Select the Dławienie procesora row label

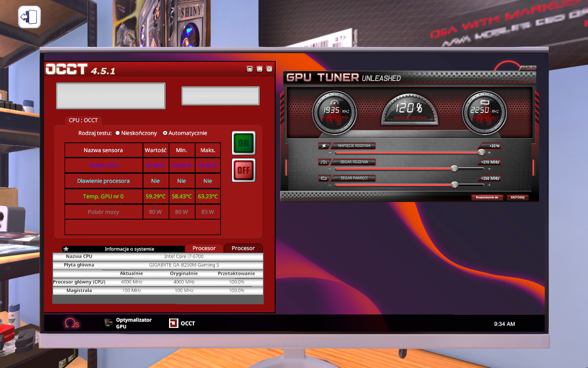(x=103, y=181)
